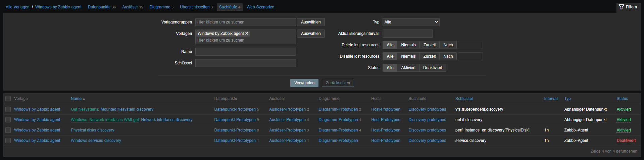Choose Zurzeit for Disable lost resources
This screenshot has width=644, height=160.
coord(429,56)
